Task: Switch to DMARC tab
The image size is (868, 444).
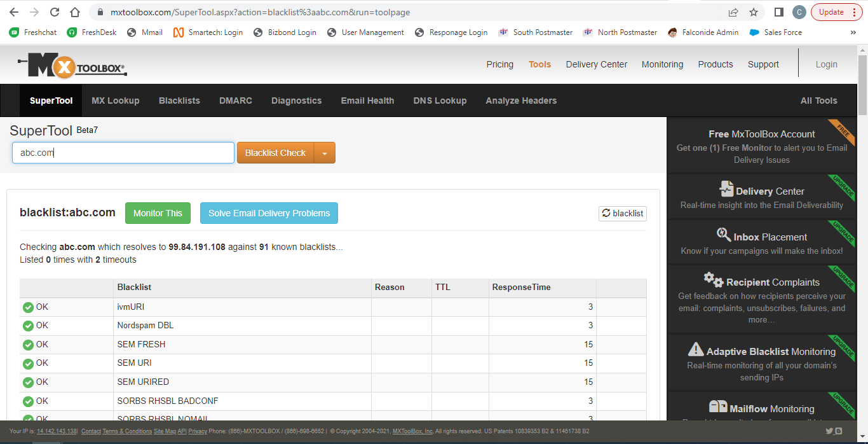Action: click(x=236, y=101)
